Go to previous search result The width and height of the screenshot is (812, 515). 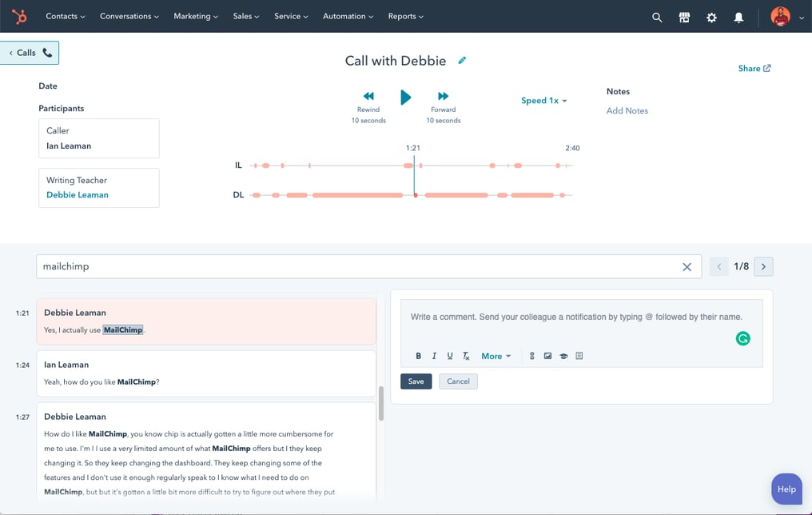coord(718,267)
